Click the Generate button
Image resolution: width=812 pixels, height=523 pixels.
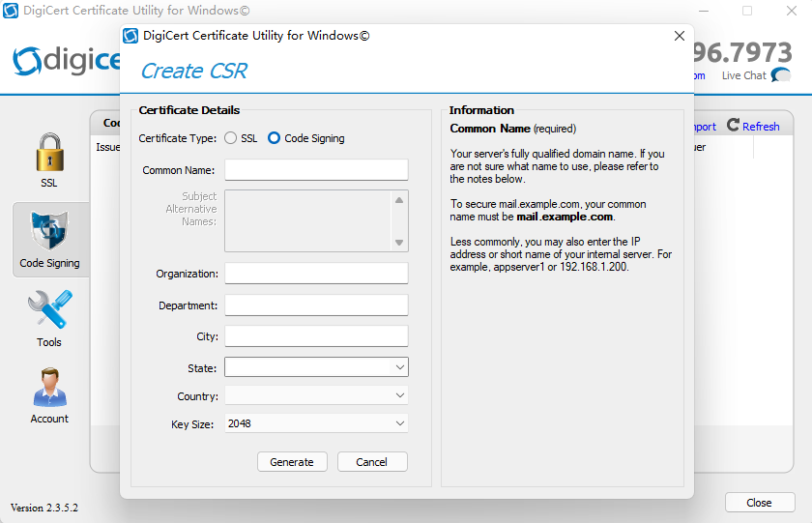[292, 462]
